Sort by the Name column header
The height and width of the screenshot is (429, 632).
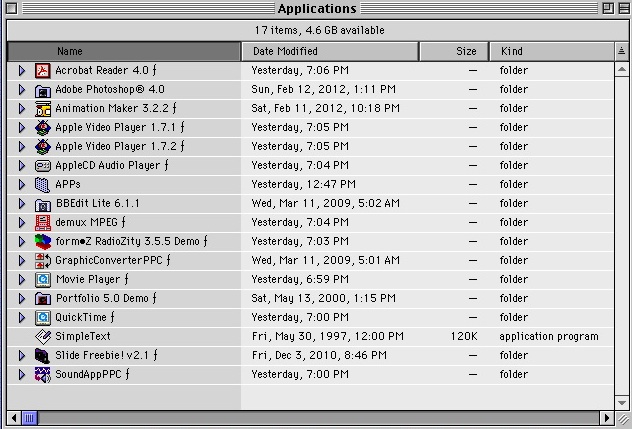click(x=124, y=51)
